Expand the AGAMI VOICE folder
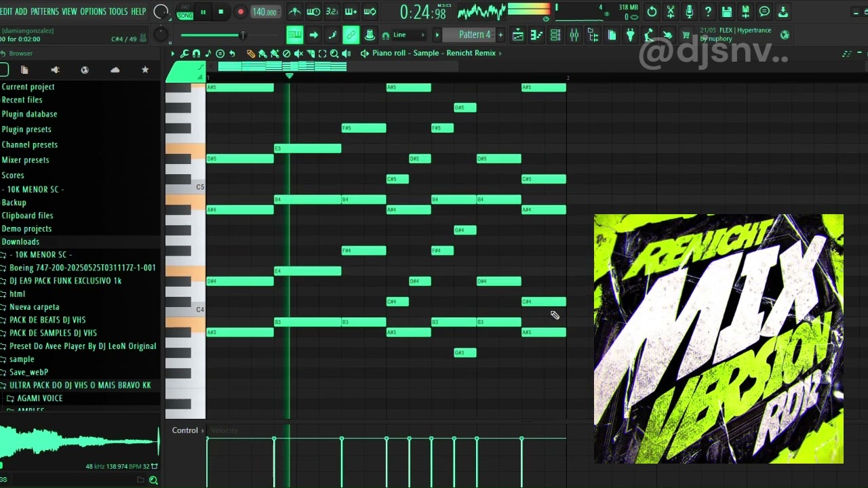Image resolution: width=868 pixels, height=488 pixels. point(39,398)
